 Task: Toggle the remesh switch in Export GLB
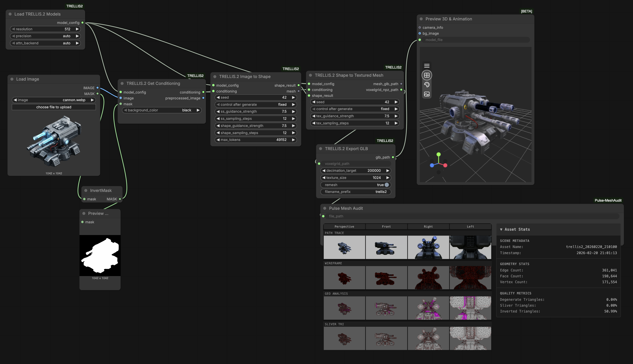click(387, 185)
